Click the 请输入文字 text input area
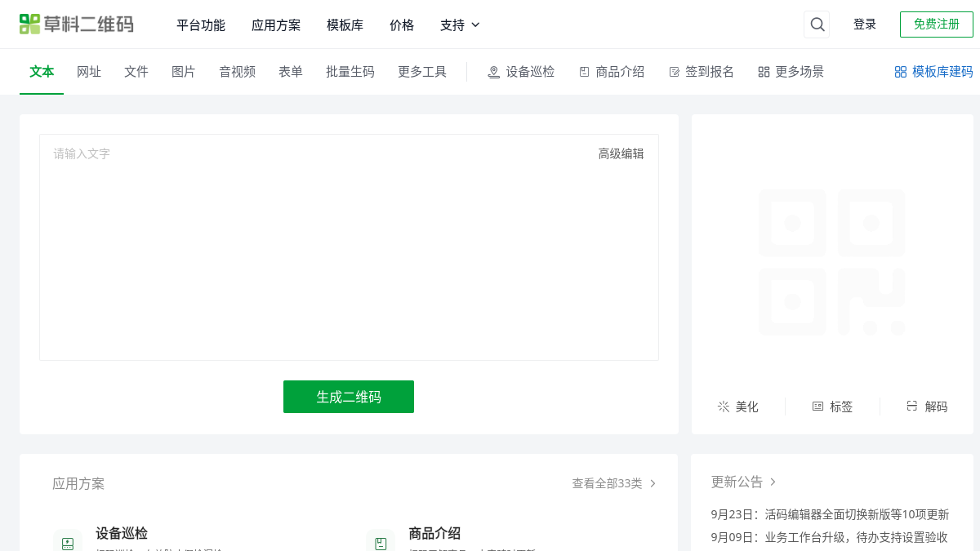Viewport: 980px width, 551px height. [349, 247]
